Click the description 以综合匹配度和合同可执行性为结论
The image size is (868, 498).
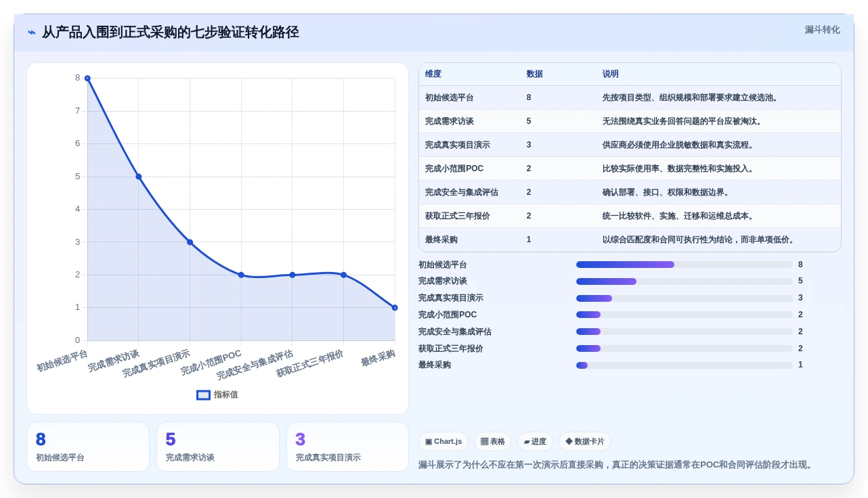[x=700, y=240]
